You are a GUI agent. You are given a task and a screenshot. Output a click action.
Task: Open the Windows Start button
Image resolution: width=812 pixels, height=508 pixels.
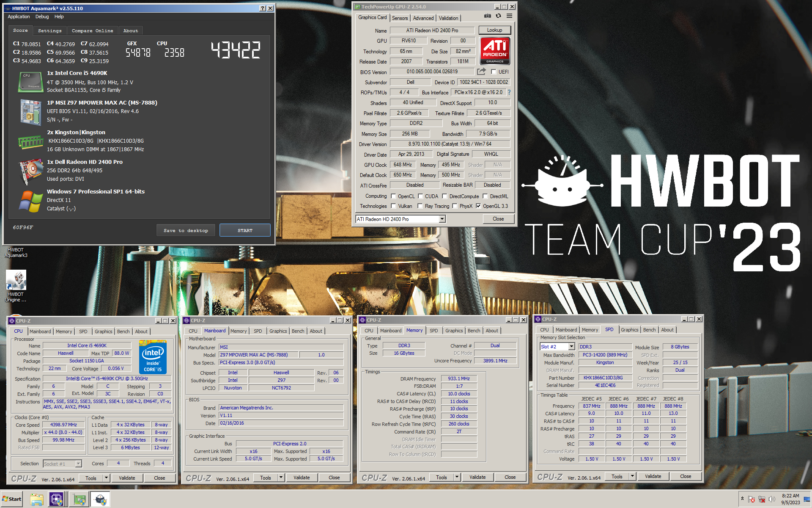click(12, 499)
